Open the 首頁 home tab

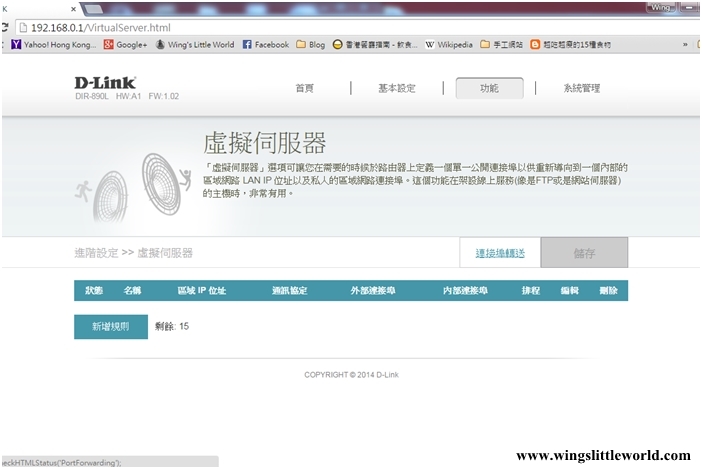click(x=304, y=88)
